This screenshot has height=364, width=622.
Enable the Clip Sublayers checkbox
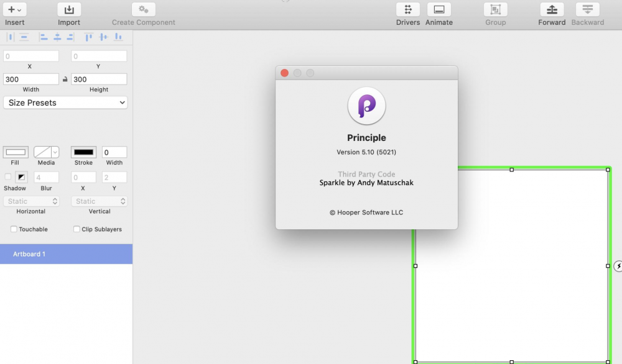click(x=77, y=229)
